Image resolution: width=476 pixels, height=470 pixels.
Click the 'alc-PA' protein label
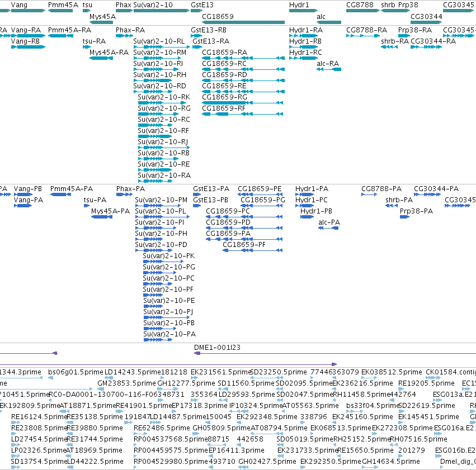click(329, 222)
